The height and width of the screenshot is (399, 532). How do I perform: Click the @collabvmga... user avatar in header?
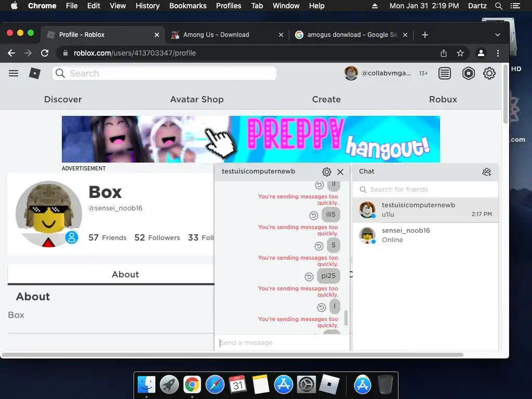pyautogui.click(x=351, y=73)
